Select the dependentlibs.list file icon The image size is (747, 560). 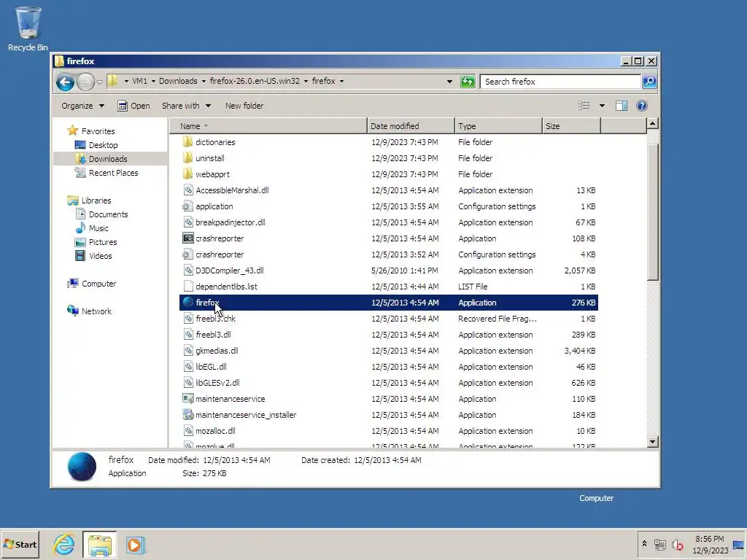coord(188,286)
